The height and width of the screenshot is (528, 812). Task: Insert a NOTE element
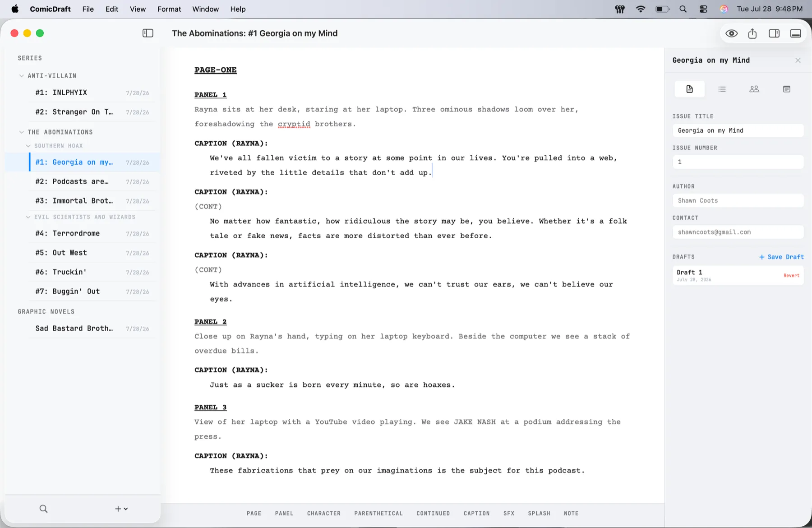(x=571, y=514)
